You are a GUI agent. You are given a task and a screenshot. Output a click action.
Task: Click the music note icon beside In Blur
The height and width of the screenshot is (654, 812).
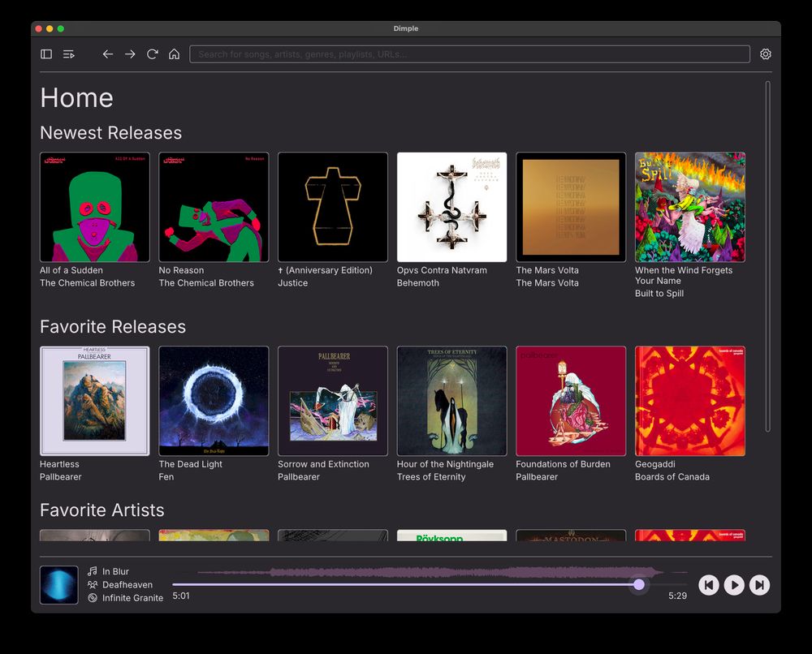point(93,571)
